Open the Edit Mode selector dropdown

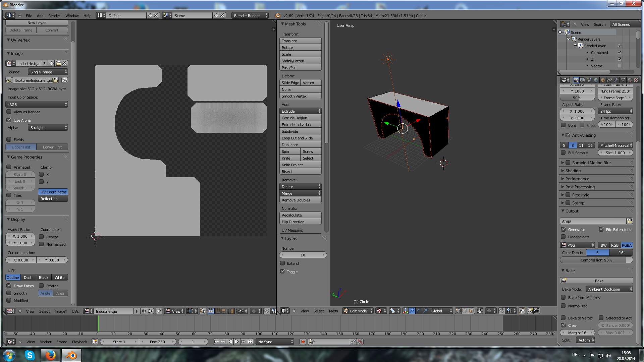(x=358, y=311)
